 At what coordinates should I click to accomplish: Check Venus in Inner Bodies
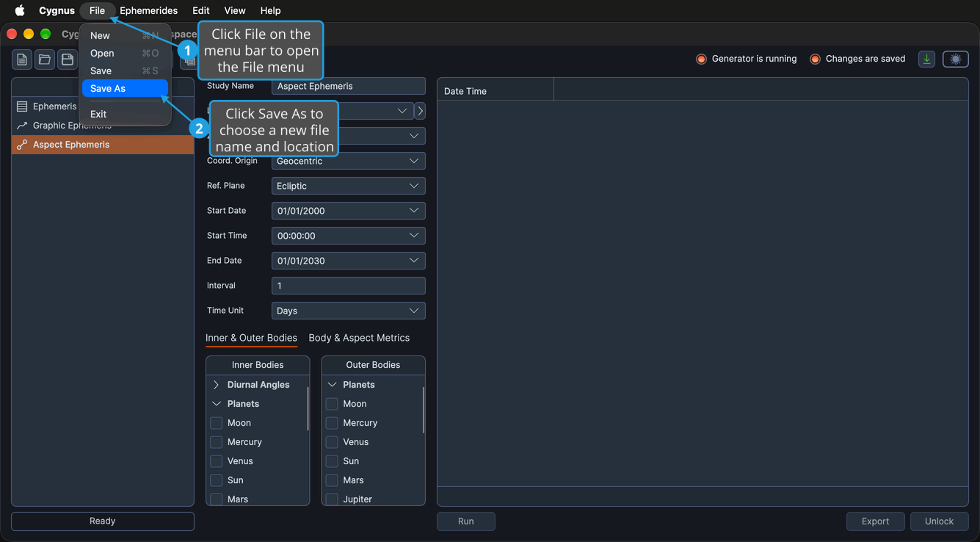pyautogui.click(x=217, y=461)
